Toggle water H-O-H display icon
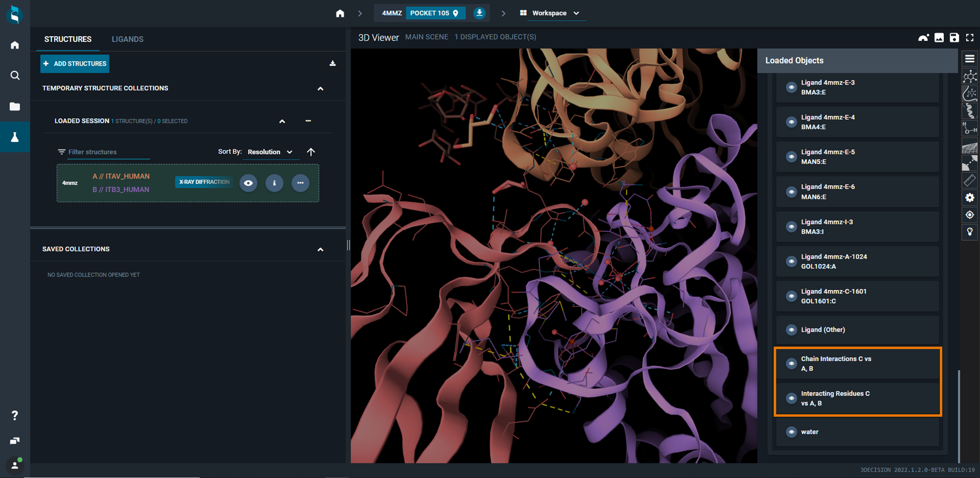The height and width of the screenshot is (478, 980). (x=969, y=128)
